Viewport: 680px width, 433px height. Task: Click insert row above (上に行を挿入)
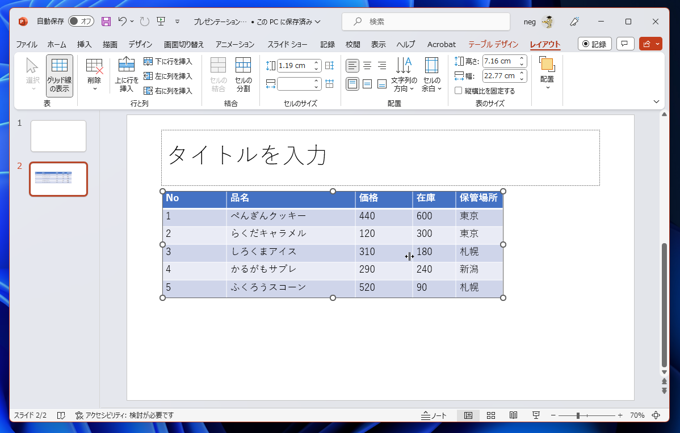pos(126,75)
